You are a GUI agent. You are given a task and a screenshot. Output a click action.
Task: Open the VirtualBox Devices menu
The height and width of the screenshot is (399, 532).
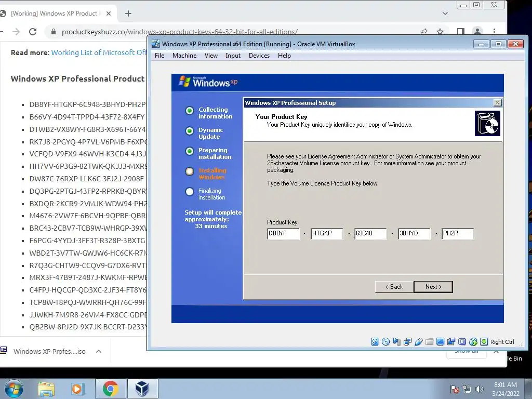(x=259, y=56)
